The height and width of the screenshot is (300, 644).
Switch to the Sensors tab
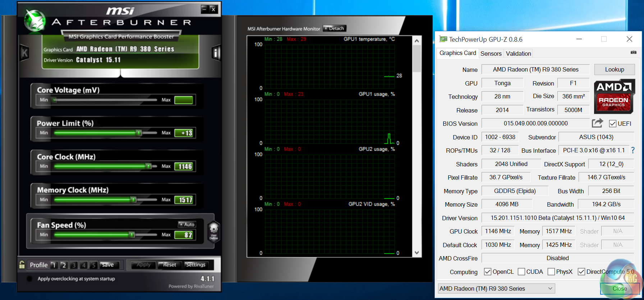[491, 54]
